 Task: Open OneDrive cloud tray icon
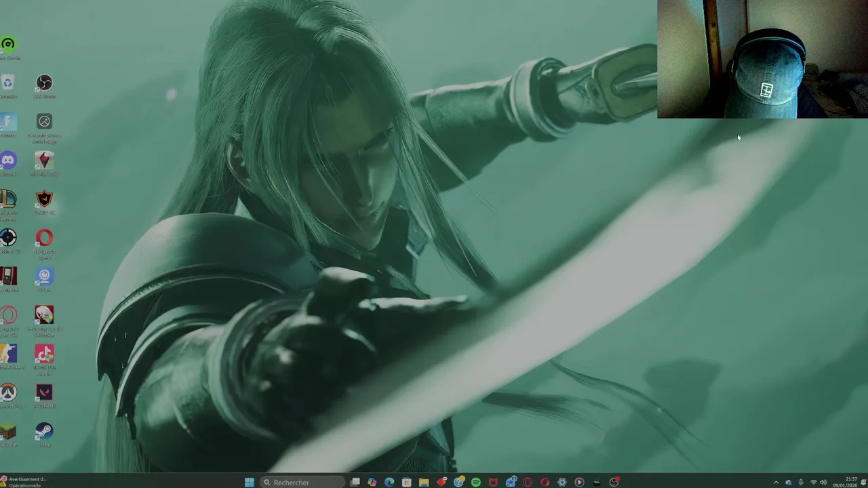point(788,483)
